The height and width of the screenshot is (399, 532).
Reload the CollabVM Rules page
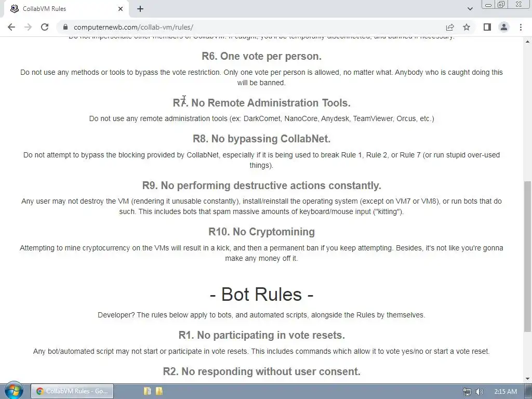click(x=45, y=27)
